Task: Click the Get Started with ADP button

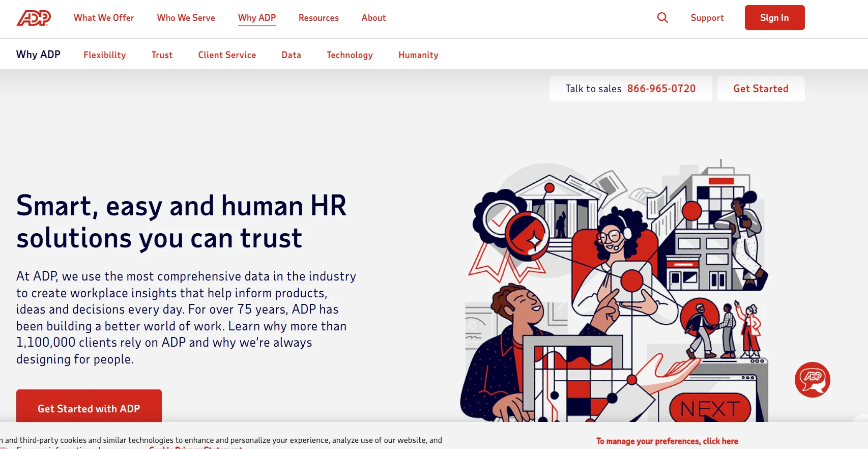Action: [89, 406]
